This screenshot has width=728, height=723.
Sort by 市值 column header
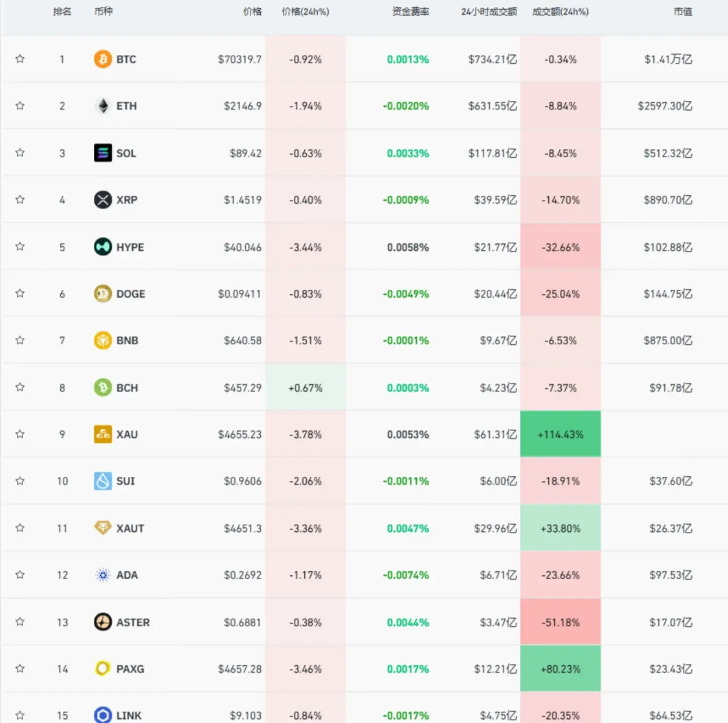683,12
